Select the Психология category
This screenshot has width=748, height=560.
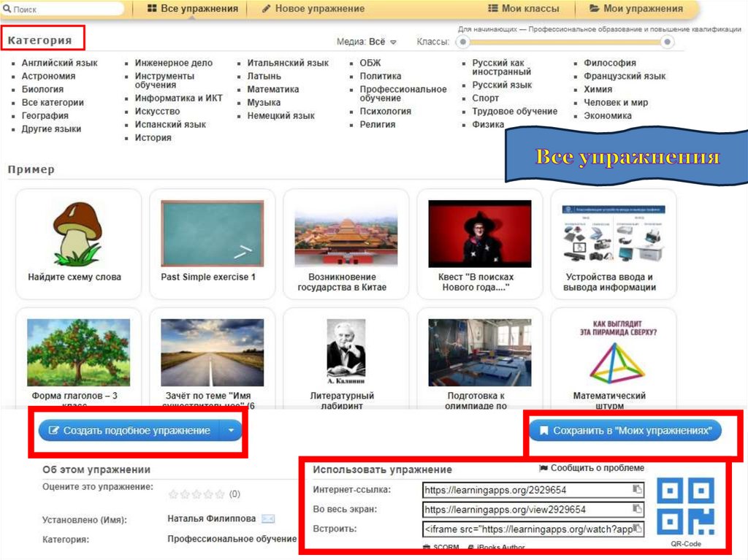[x=386, y=111]
